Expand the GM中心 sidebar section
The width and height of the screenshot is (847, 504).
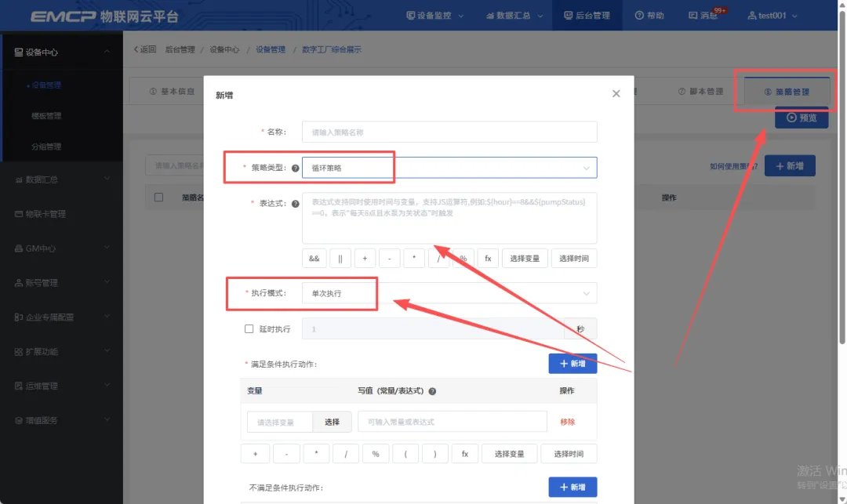(62, 248)
